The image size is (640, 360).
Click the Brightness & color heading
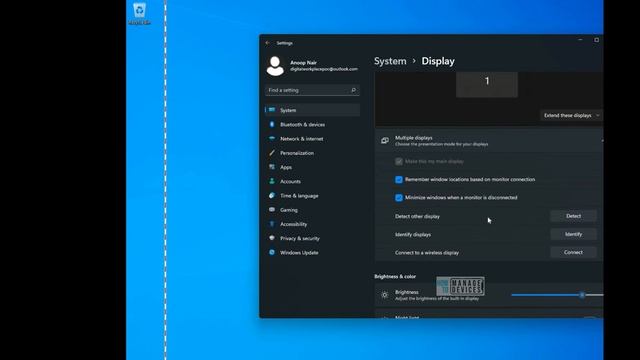coord(395,276)
